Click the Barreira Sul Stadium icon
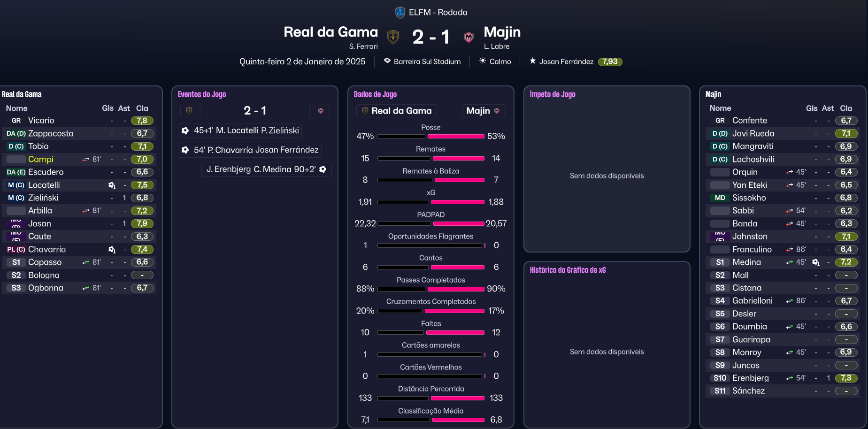Viewport: 868px width, 429px height. coord(387,61)
